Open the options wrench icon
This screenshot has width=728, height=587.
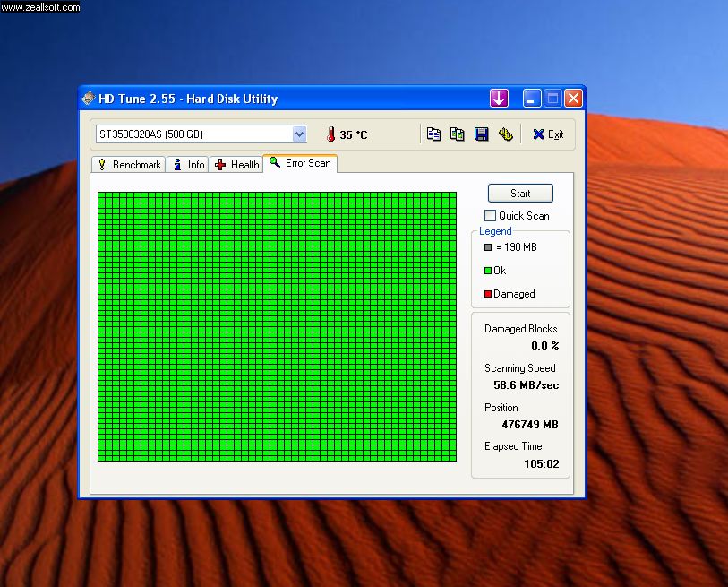point(506,134)
